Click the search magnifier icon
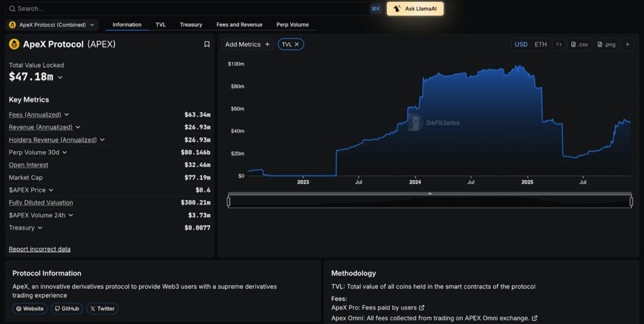Screen dimensions: 644x324 click(13, 9)
